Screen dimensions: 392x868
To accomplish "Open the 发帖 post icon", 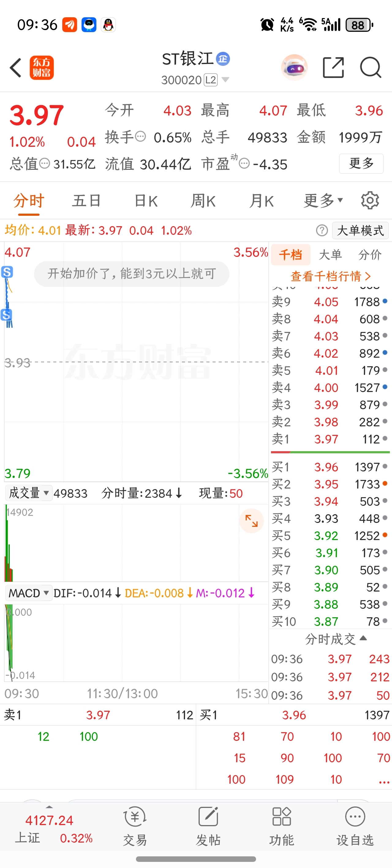I will click(208, 826).
